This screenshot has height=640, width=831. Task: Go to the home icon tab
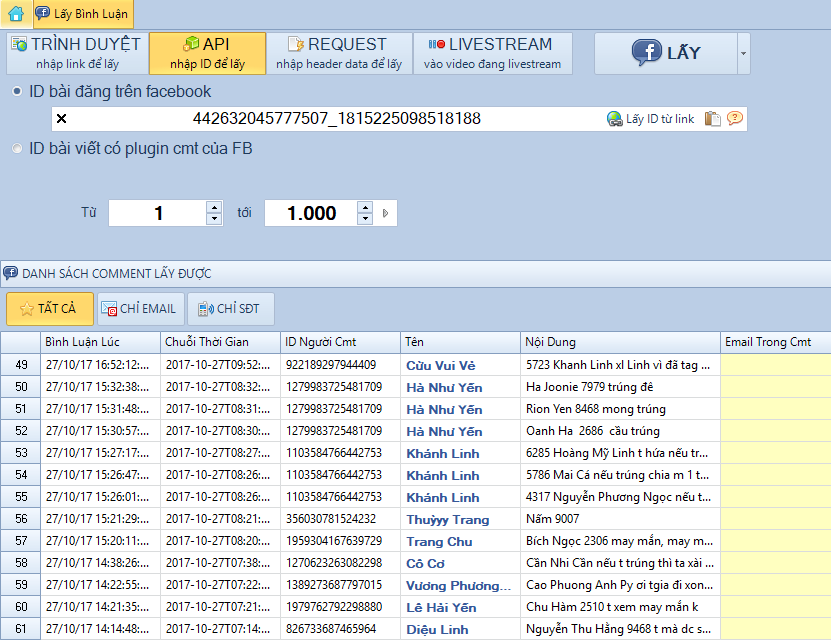pos(16,13)
